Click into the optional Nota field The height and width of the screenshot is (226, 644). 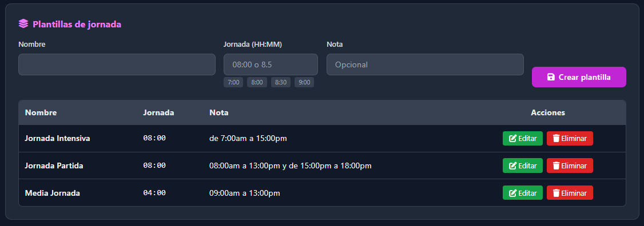pos(425,64)
